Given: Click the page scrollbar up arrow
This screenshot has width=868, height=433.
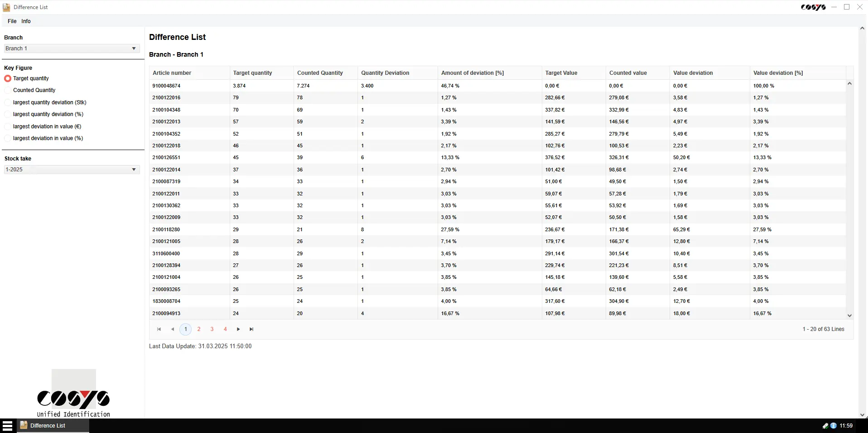Looking at the screenshot, I should pos(862,28).
